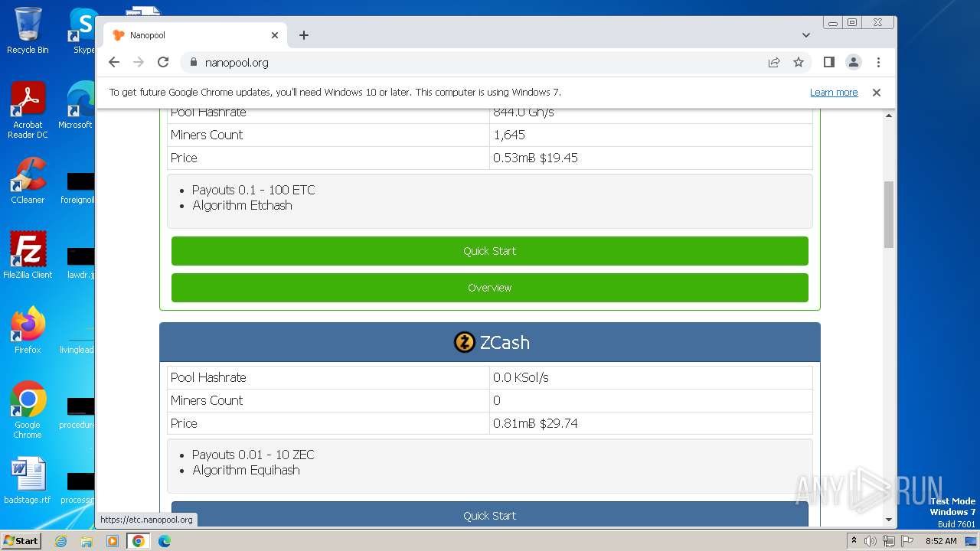Click the 8:52 AM clock

tap(941, 541)
